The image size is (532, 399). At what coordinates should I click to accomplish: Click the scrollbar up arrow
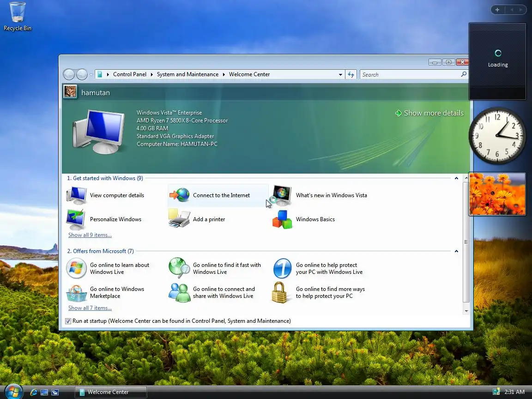click(x=466, y=178)
